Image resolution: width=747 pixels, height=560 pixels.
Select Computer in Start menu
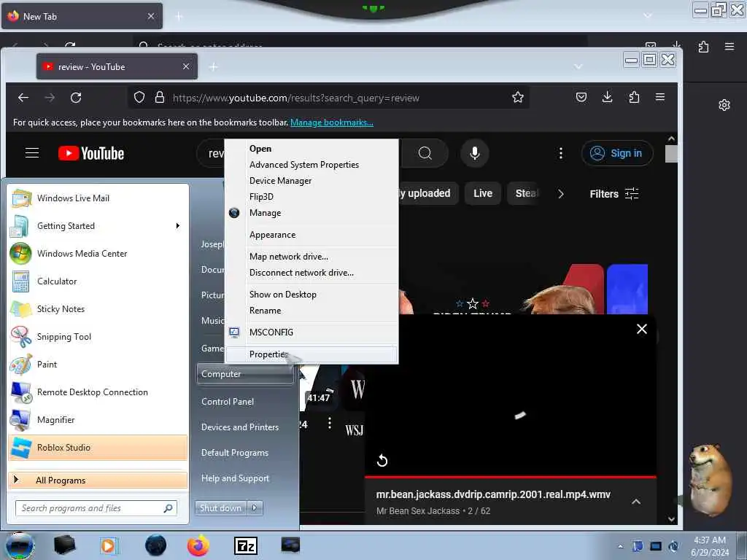pos(245,374)
